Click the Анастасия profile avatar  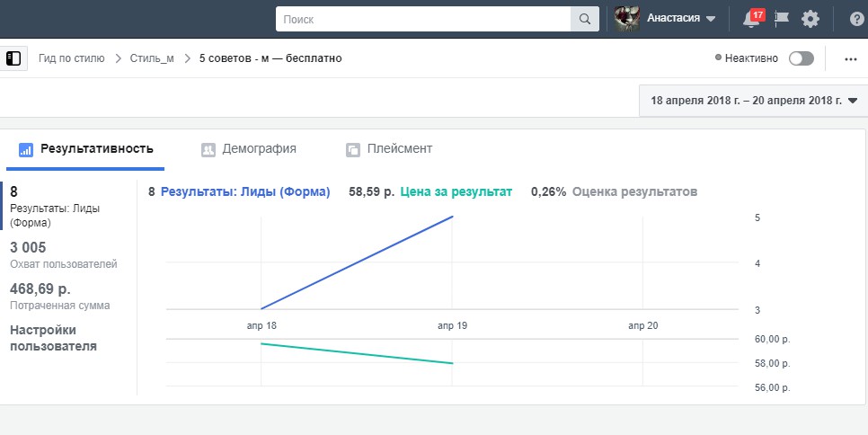click(627, 19)
